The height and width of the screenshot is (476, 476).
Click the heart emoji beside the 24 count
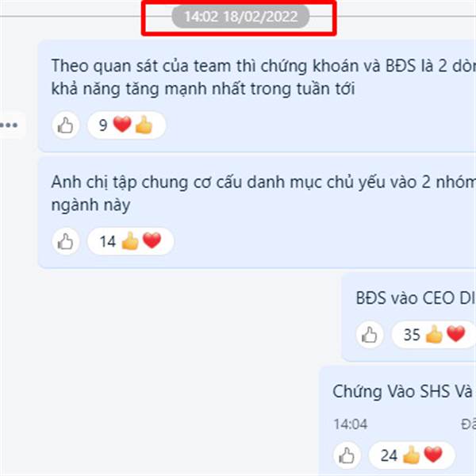click(x=433, y=455)
